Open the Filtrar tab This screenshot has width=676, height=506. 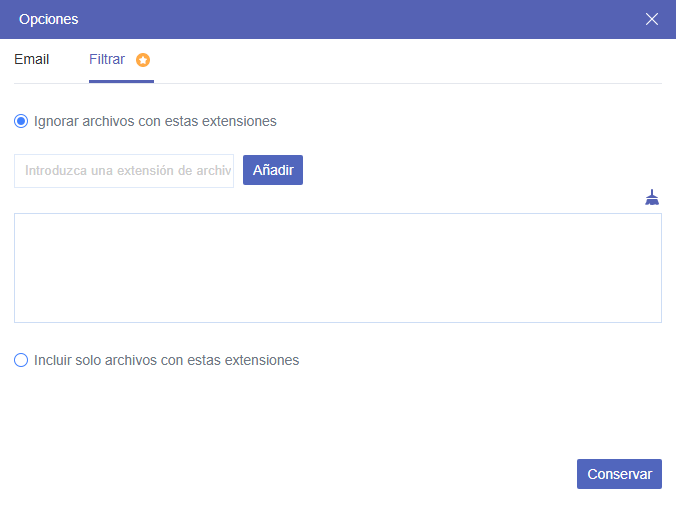pos(107,60)
